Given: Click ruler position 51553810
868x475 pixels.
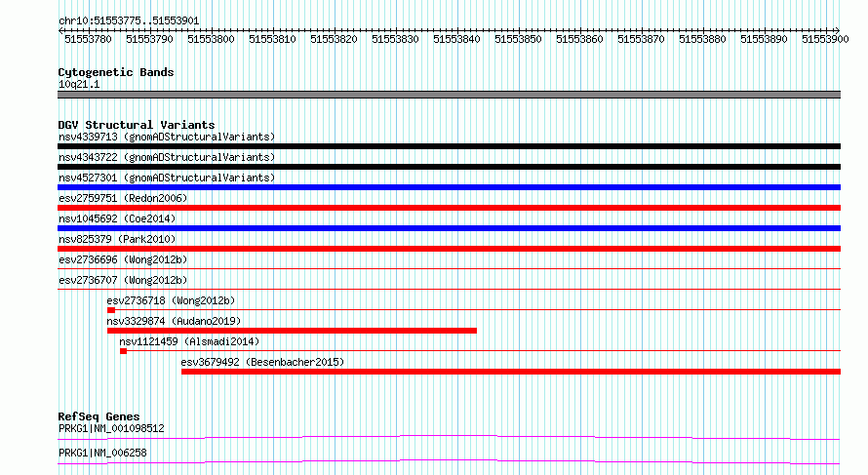Looking at the screenshot, I should pos(272,39).
